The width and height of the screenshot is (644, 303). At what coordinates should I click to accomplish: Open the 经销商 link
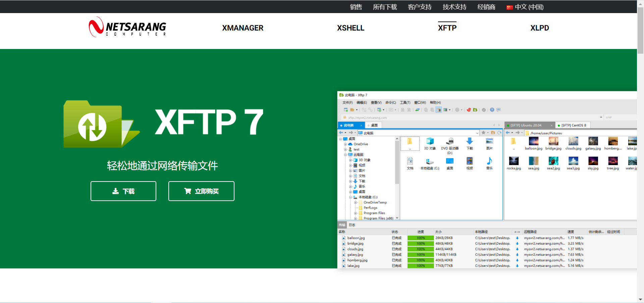point(486,7)
